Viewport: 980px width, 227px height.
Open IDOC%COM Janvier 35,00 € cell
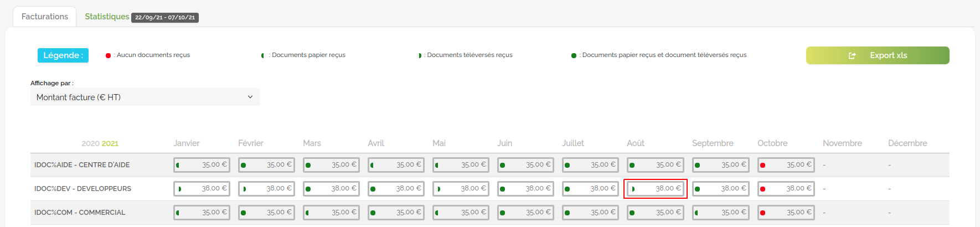pyautogui.click(x=202, y=213)
